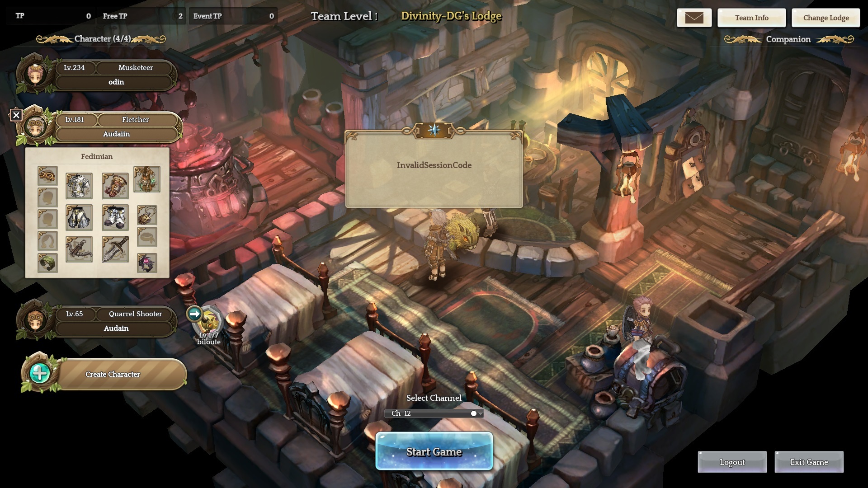
Task: Expand the Companion panel section
Action: [788, 39]
